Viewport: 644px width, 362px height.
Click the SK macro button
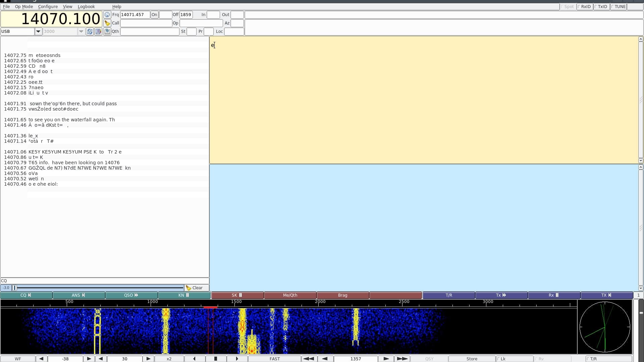(x=237, y=295)
